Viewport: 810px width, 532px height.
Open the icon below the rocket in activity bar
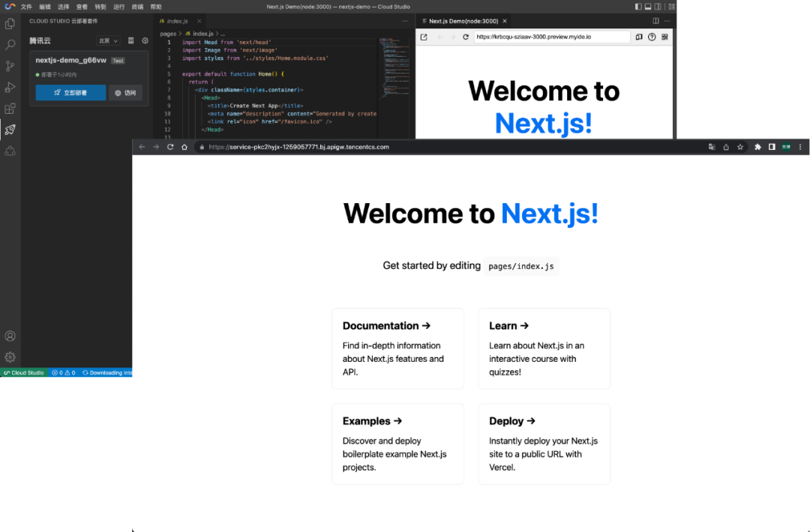click(10, 151)
